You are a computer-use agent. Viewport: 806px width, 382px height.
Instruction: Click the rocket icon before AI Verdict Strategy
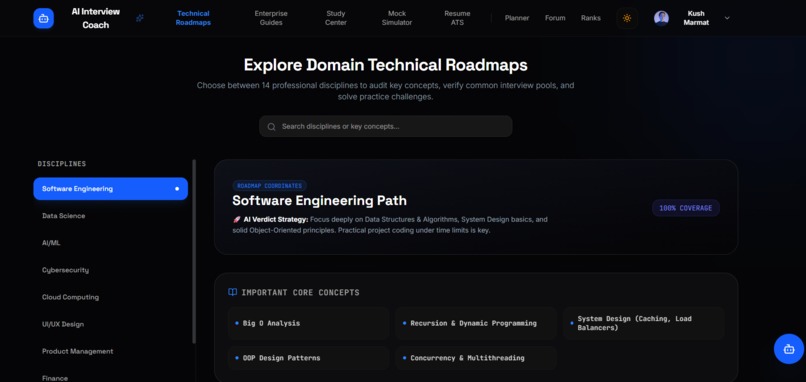click(236, 220)
